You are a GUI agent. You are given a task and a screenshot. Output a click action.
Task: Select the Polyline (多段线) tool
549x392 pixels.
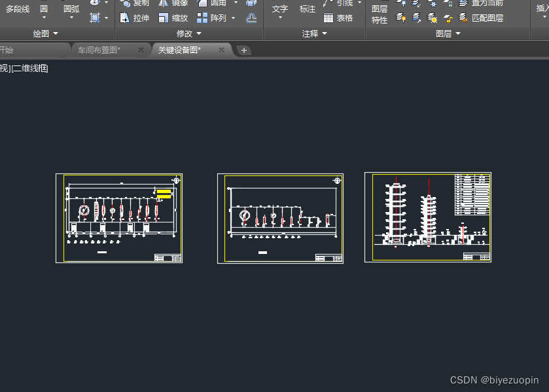[18, 9]
